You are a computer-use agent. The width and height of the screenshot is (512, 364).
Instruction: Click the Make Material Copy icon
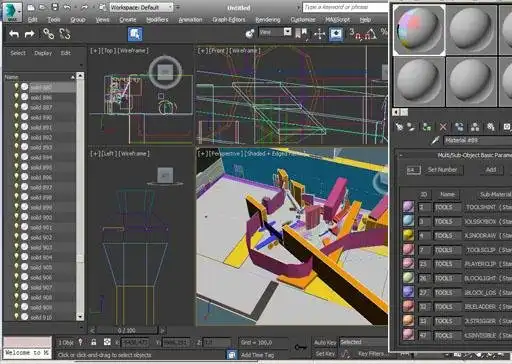click(x=459, y=127)
